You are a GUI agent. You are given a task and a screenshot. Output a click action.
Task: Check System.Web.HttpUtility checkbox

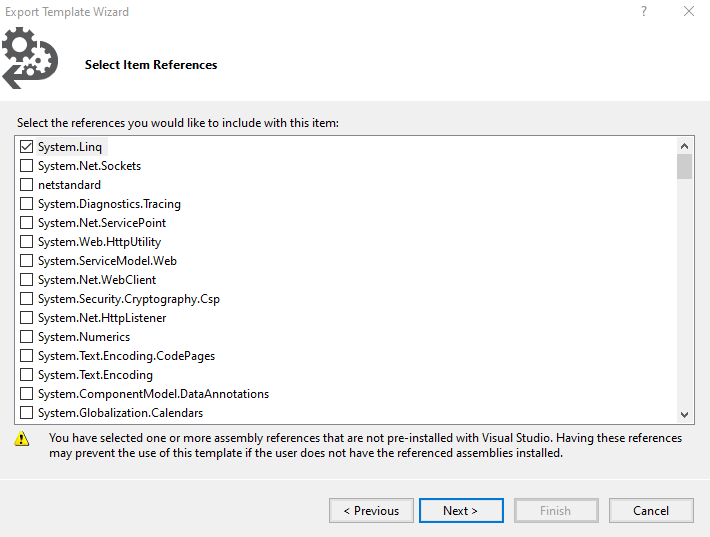pyautogui.click(x=26, y=242)
